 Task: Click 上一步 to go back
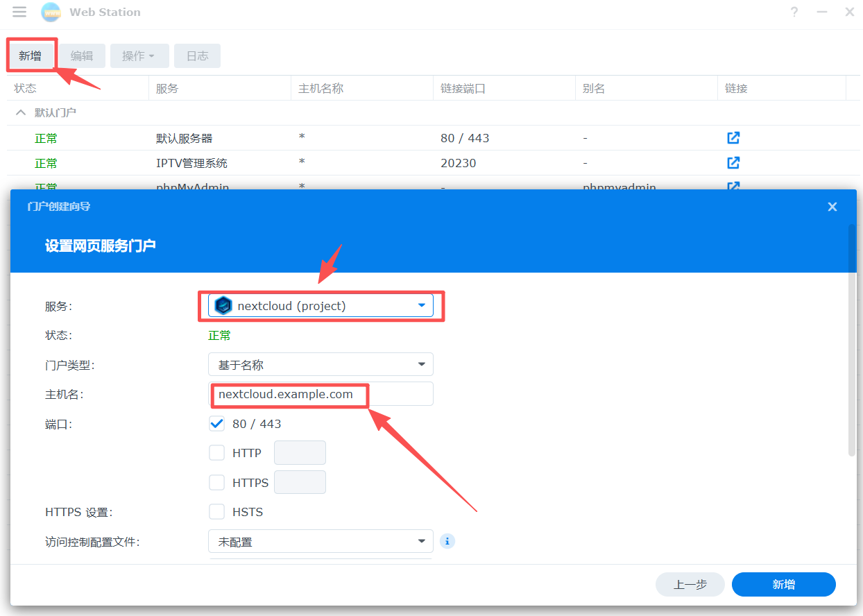coord(690,585)
